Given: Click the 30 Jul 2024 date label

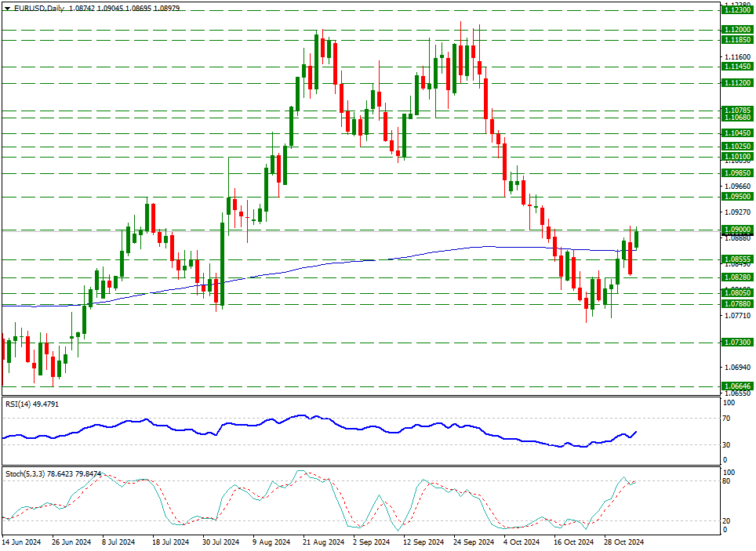Looking at the screenshot, I should (x=221, y=542).
